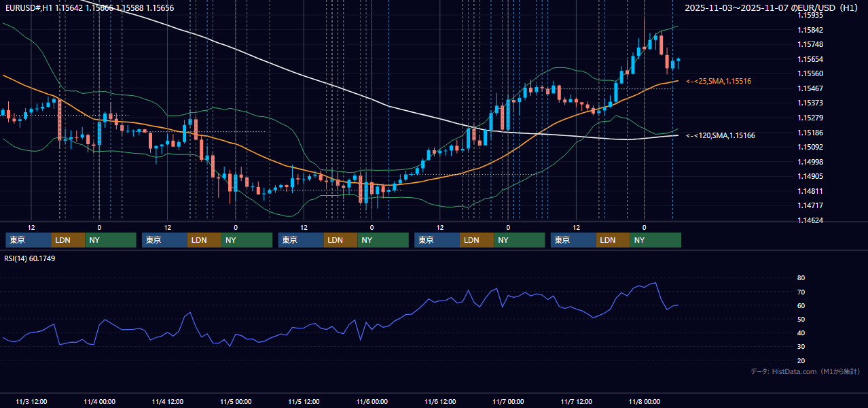868x408 pixels.
Task: Click RSI scale value 60
Action: (801, 305)
